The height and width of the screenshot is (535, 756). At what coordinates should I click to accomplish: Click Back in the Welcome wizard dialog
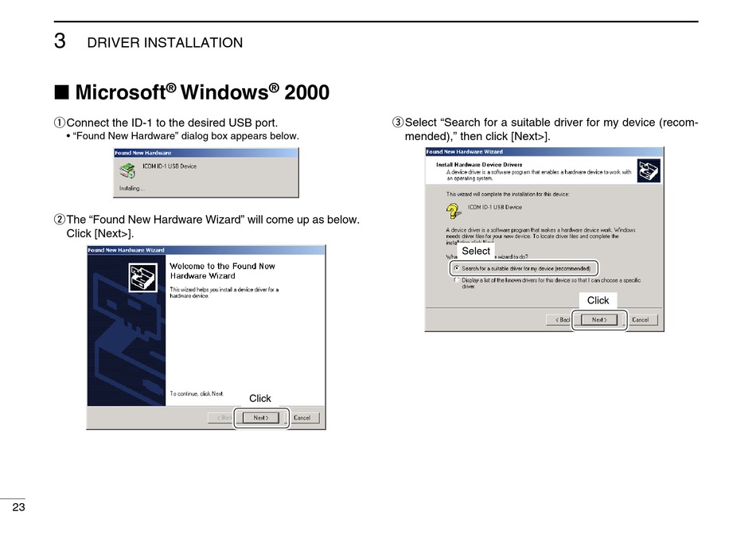pos(220,418)
